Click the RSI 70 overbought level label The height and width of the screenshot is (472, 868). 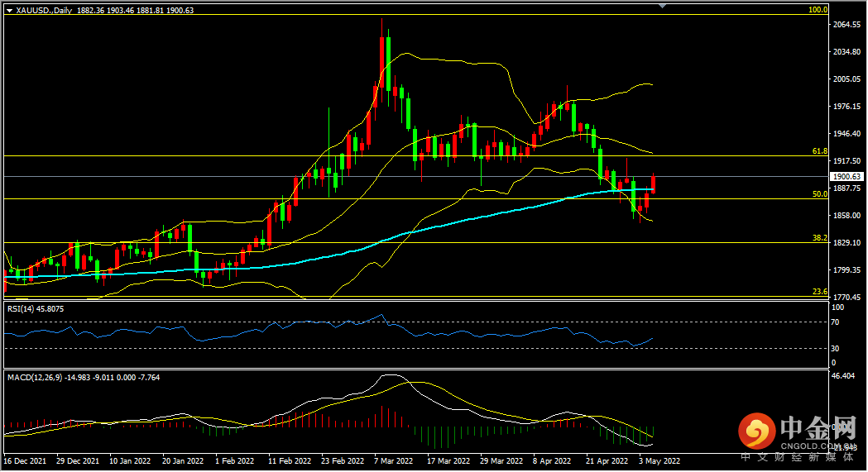(x=835, y=322)
